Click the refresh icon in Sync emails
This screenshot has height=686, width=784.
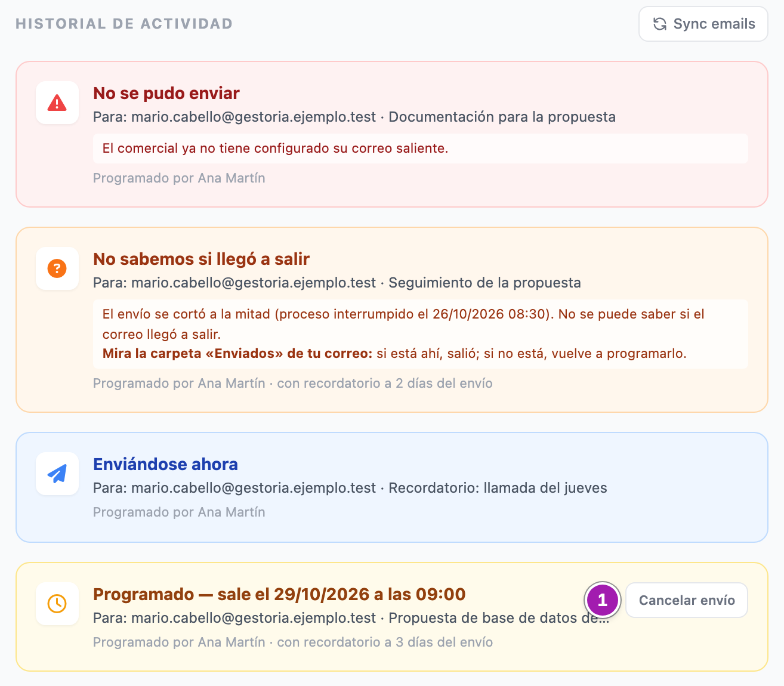659,24
